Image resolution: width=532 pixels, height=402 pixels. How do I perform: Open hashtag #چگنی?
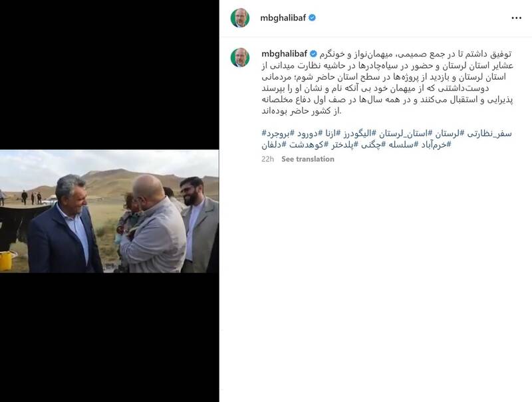point(374,145)
